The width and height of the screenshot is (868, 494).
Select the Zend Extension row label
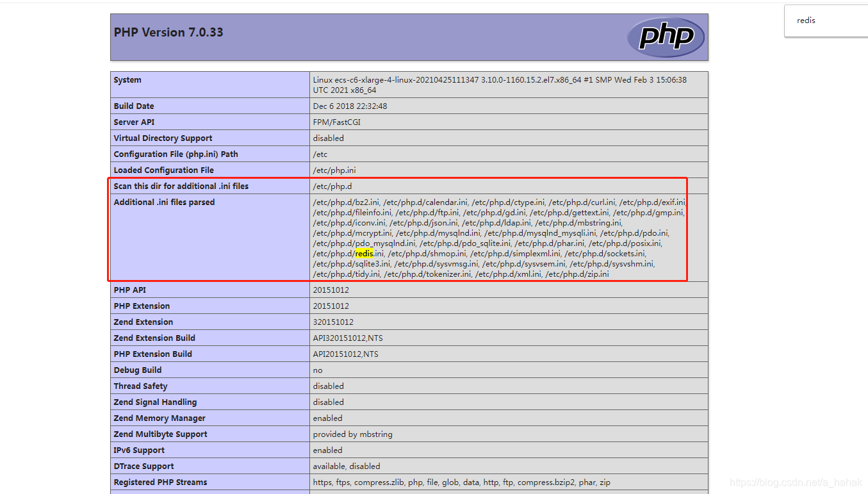[143, 322]
